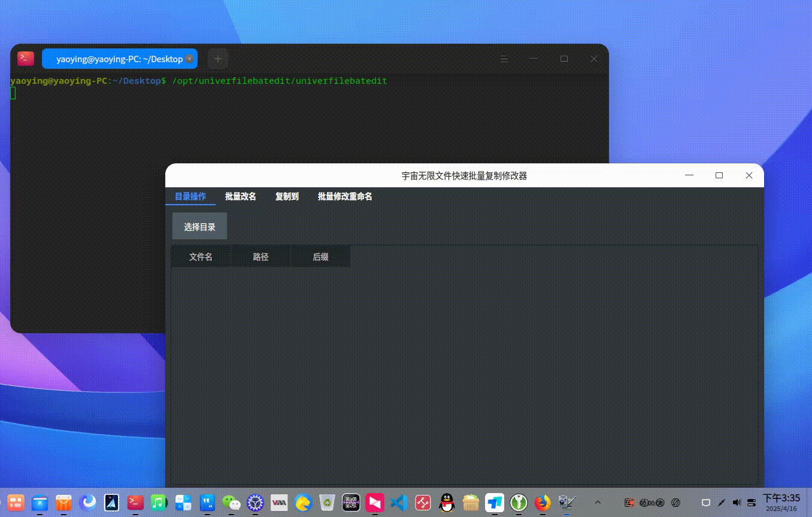Open the trash bin dock icon
This screenshot has height=517, width=812.
327,503
